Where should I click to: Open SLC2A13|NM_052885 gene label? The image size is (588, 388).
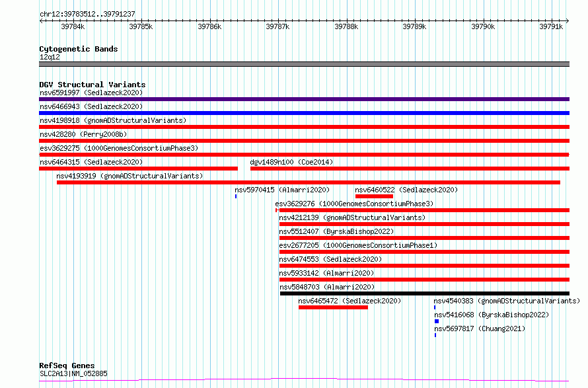pos(73,373)
